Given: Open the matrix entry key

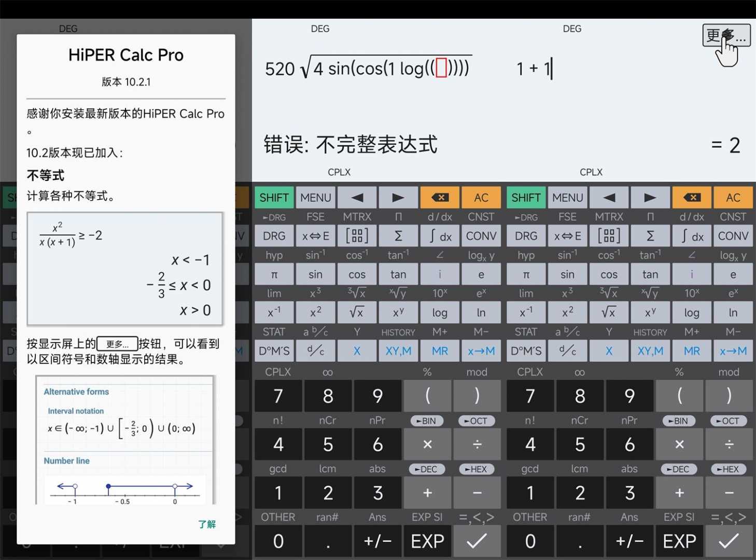Looking at the screenshot, I should point(357,236).
